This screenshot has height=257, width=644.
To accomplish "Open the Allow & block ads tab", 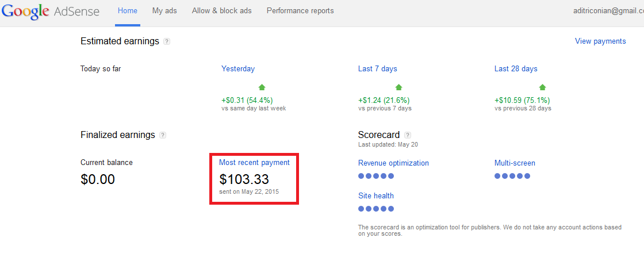I will (x=222, y=11).
